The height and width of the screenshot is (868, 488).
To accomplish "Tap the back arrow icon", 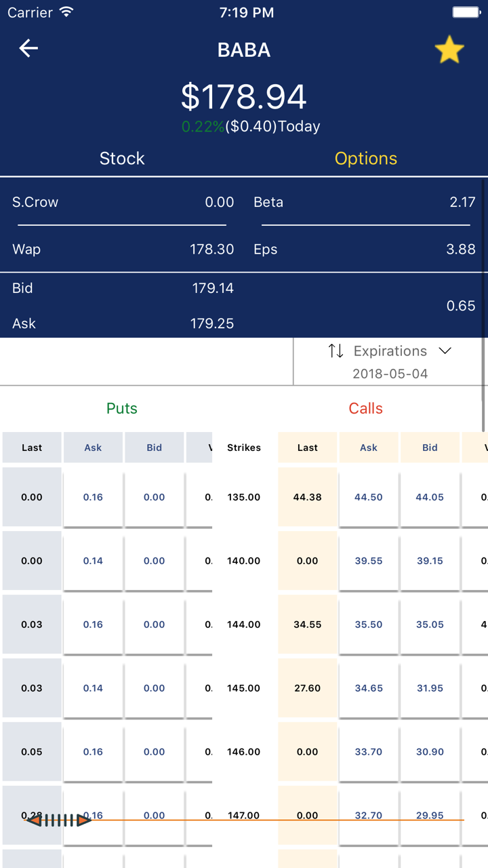I will pos(28,48).
